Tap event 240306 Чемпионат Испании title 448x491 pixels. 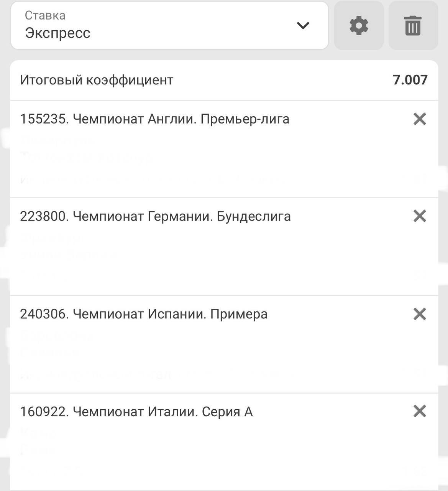click(144, 314)
